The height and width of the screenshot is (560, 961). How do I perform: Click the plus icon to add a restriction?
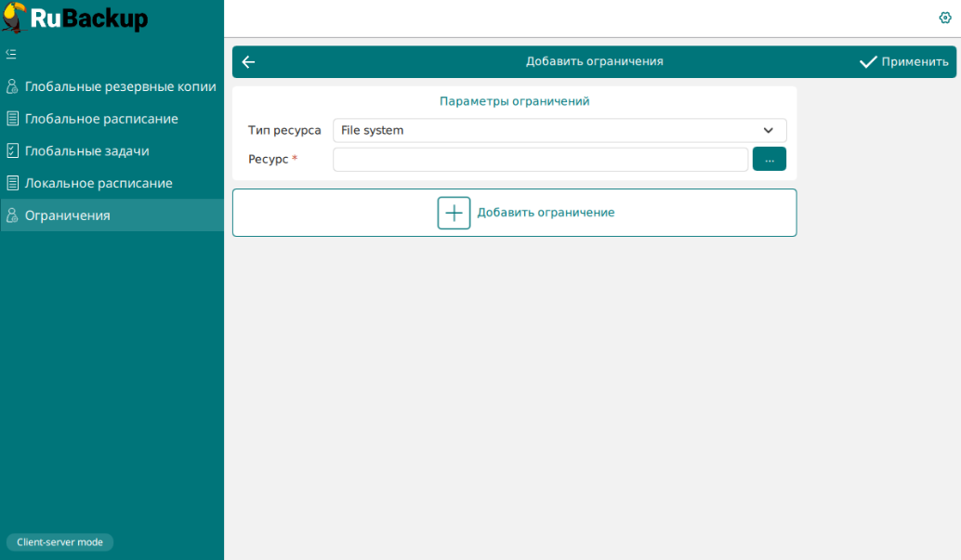point(454,213)
